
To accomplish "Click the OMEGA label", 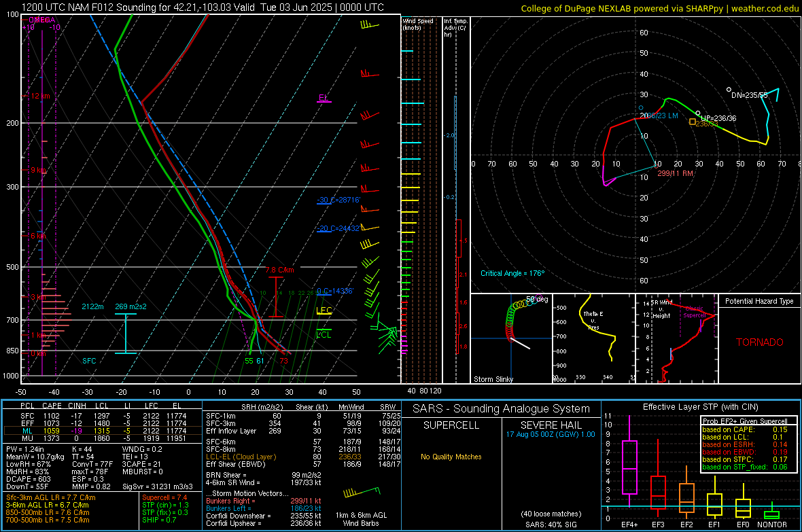I will [x=41, y=20].
